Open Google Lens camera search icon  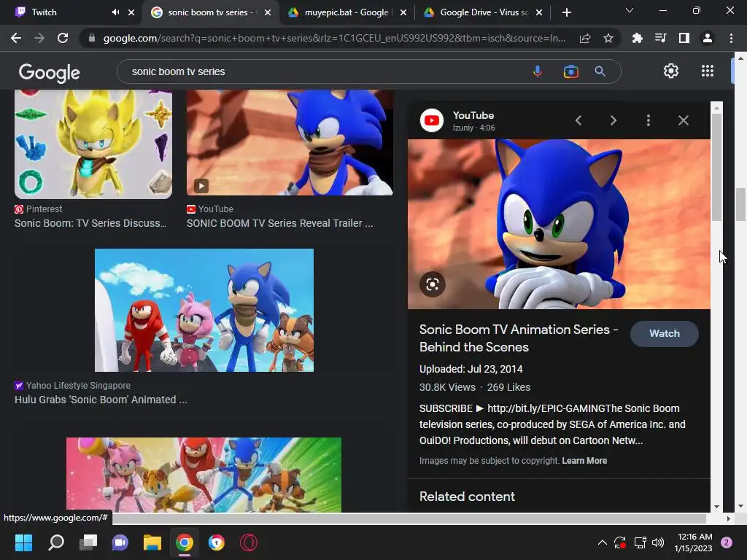570,71
